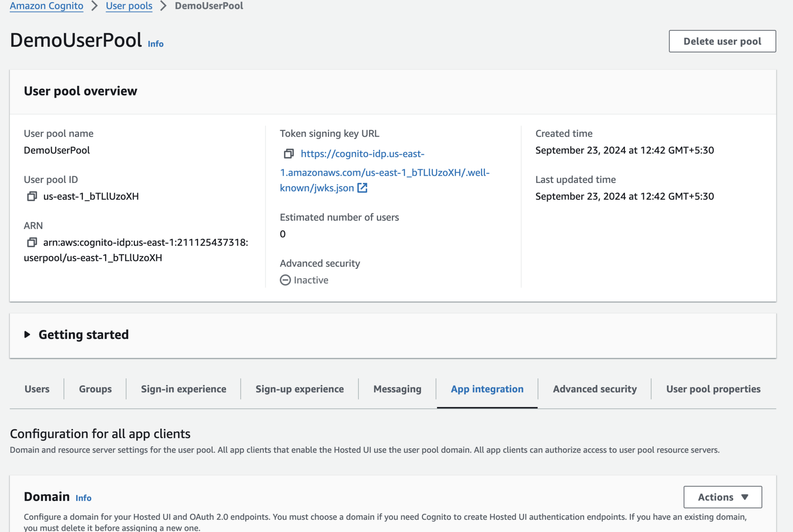Image resolution: width=793 pixels, height=532 pixels.
Task: Navigate to User pools breadcrumb
Action: click(129, 6)
